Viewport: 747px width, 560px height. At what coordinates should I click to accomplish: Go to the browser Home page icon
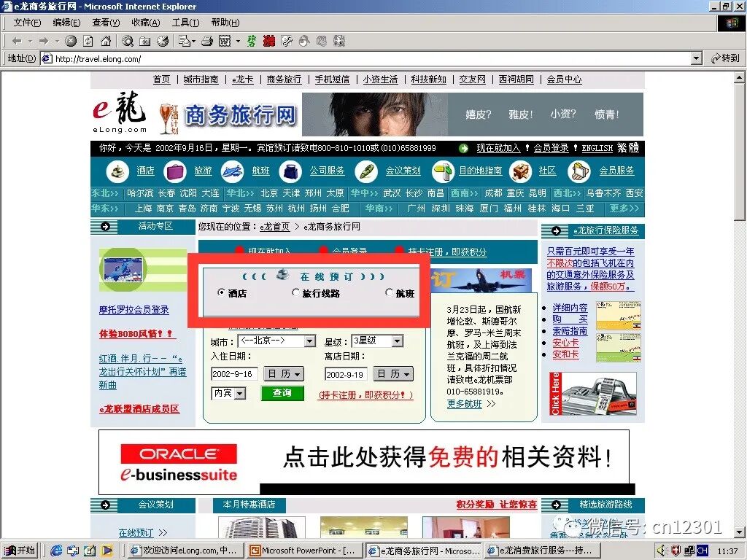106,42
